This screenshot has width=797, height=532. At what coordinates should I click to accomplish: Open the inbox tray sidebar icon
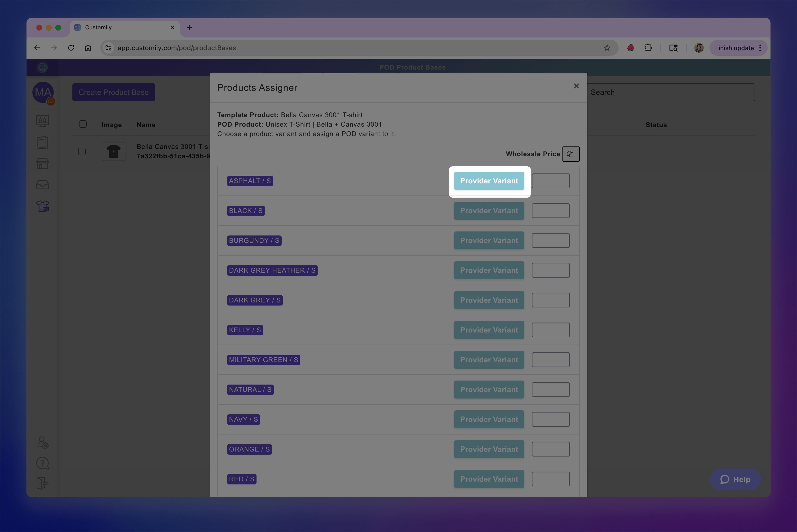[43, 185]
